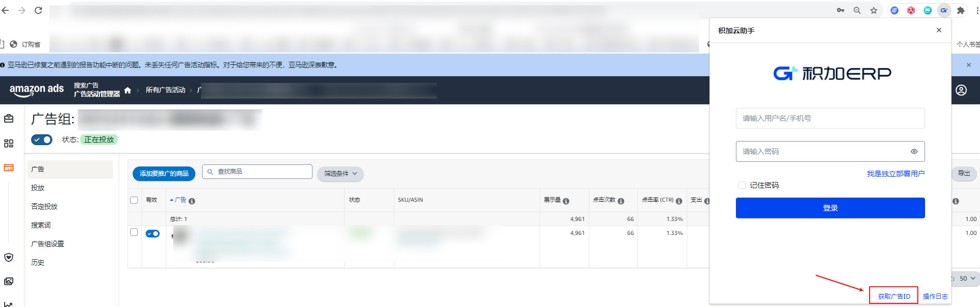Open the Extensions puzzle-piece menu

(x=961, y=10)
